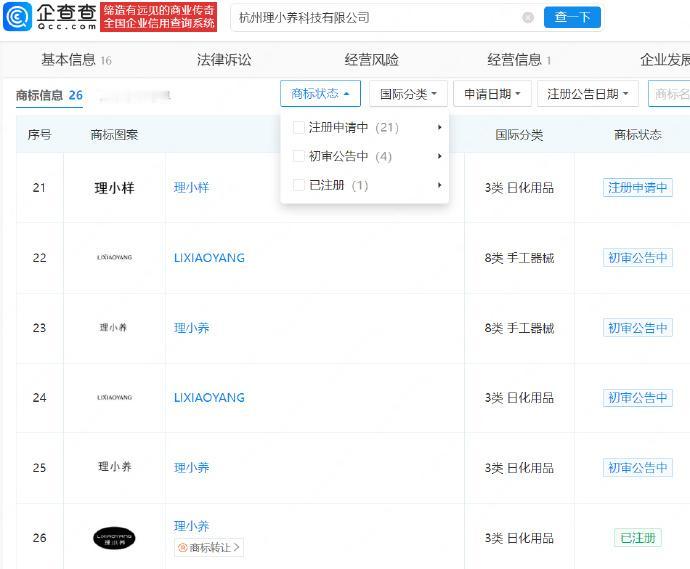
Task: Focus the company name search field
Action: pyautogui.click(x=378, y=18)
